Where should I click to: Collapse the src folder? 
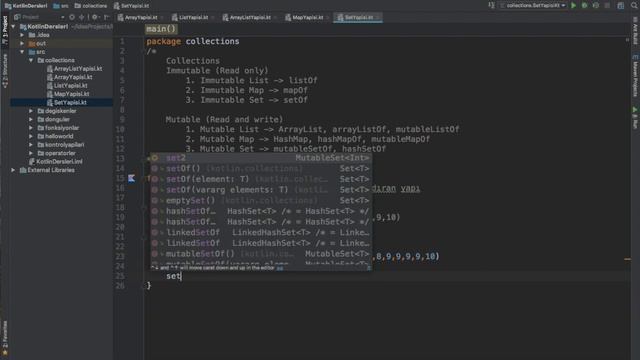pyautogui.click(x=22, y=52)
